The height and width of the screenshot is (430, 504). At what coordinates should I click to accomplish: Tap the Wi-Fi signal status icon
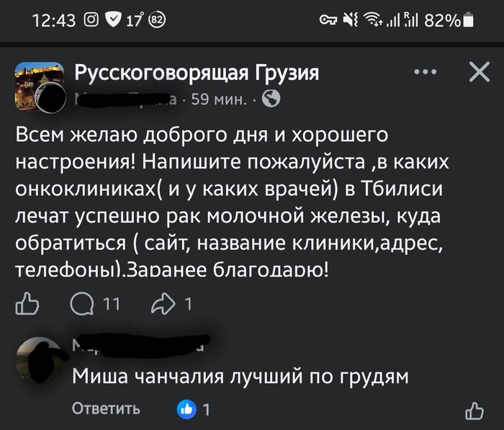point(372,21)
